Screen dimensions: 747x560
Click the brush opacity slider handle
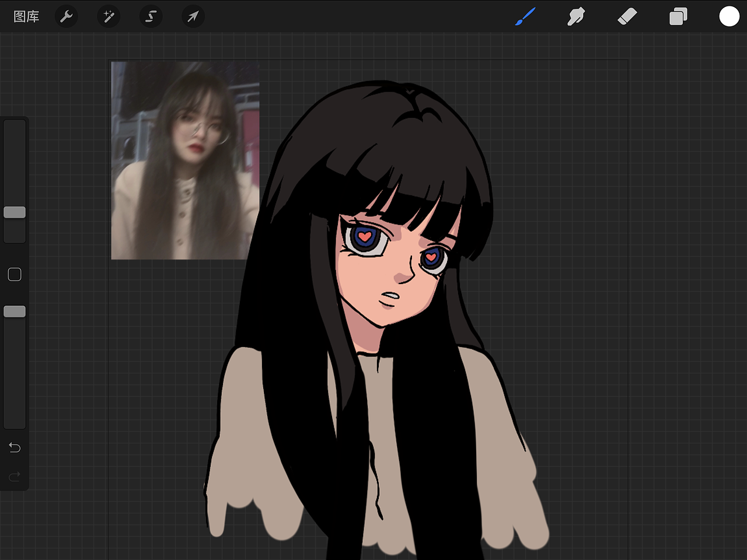coord(15,311)
